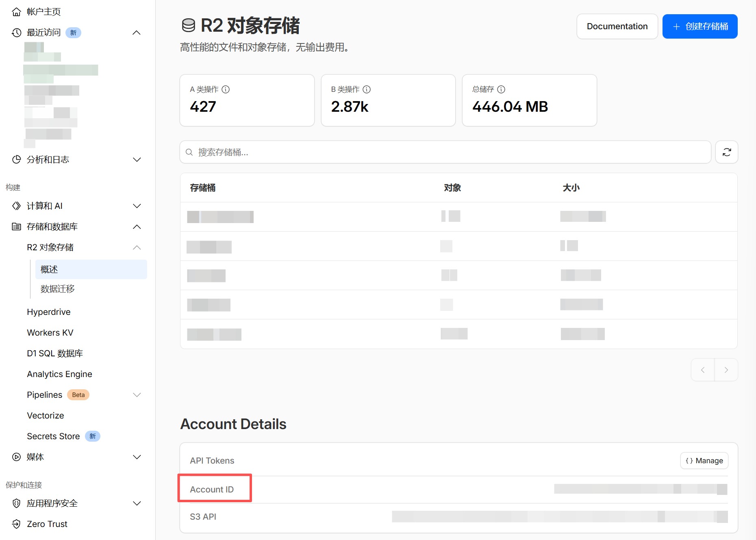Click the home icon for 帐户主页
The image size is (756, 540).
click(x=16, y=12)
